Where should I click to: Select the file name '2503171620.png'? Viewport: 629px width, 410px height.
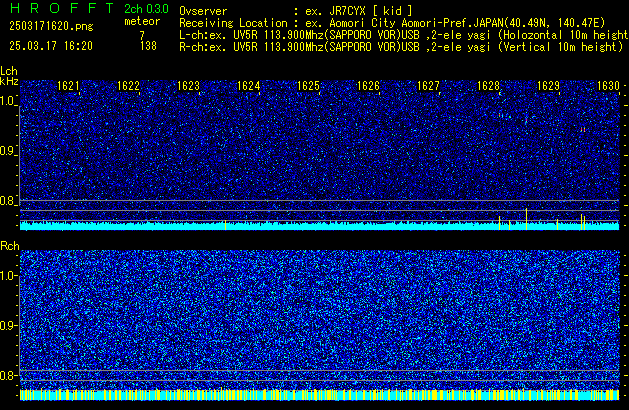point(51,26)
